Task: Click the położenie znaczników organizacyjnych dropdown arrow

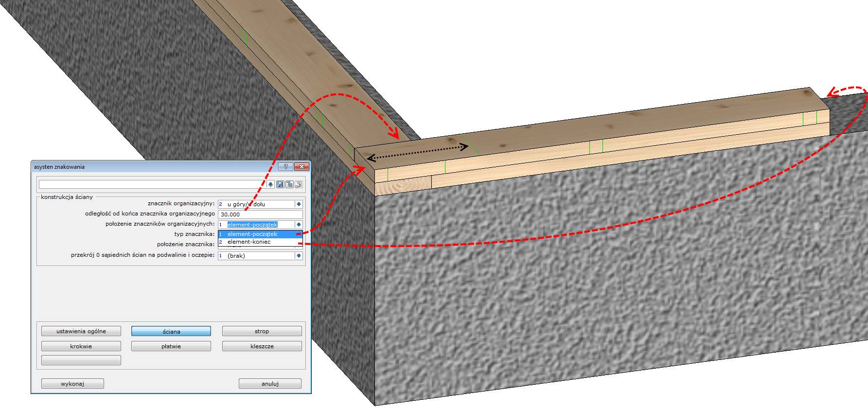Action: coord(299,225)
